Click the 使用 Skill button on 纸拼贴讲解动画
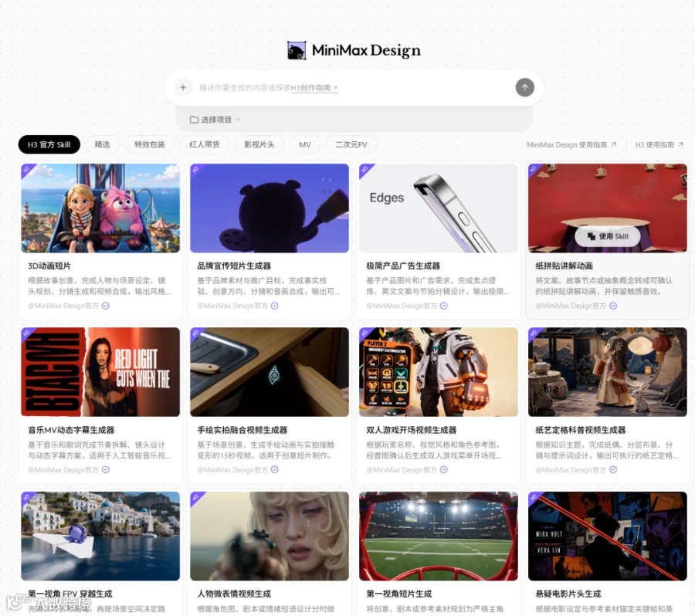Image resolution: width=695 pixels, height=616 pixels. (x=608, y=236)
